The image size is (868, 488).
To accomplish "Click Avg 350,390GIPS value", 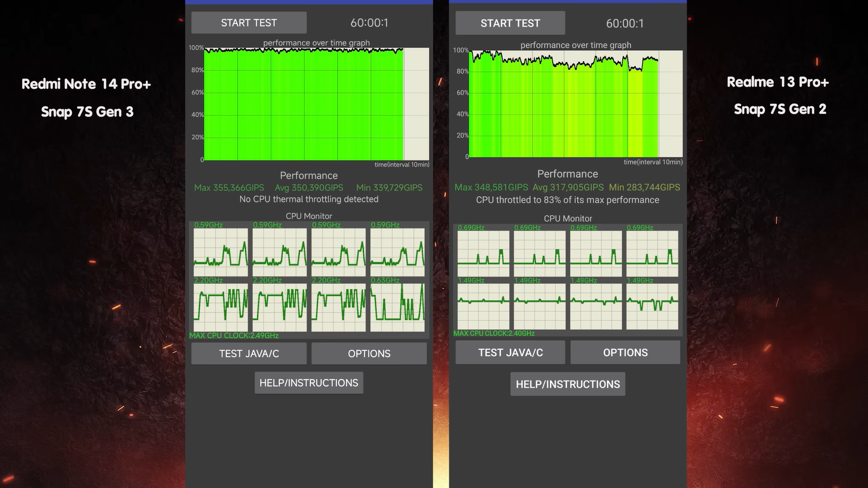I will coord(309,188).
